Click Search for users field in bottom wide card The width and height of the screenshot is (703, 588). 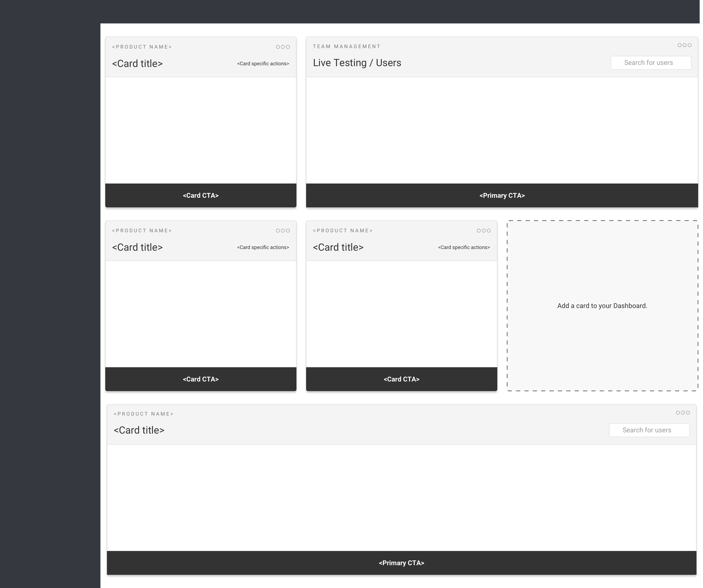(649, 430)
